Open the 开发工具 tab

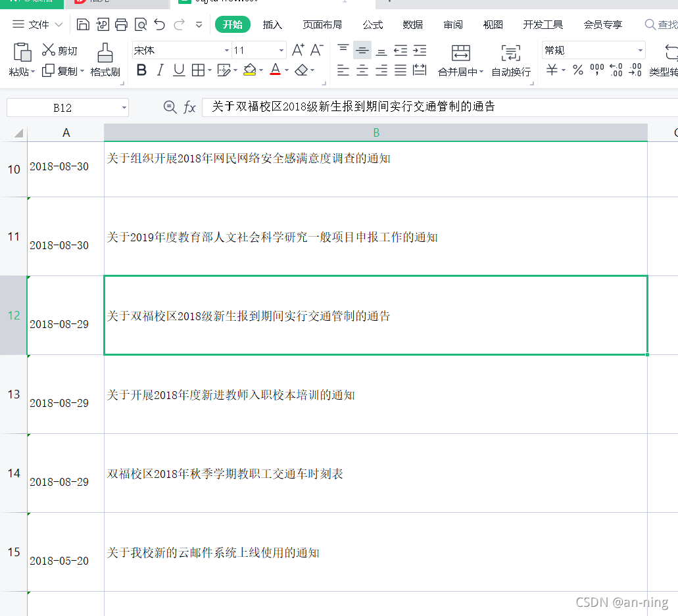pos(543,24)
